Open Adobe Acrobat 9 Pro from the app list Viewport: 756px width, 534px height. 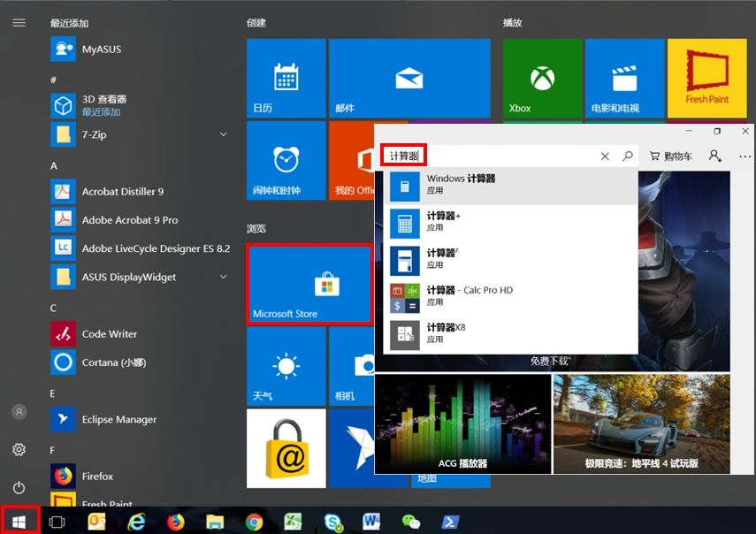point(129,220)
